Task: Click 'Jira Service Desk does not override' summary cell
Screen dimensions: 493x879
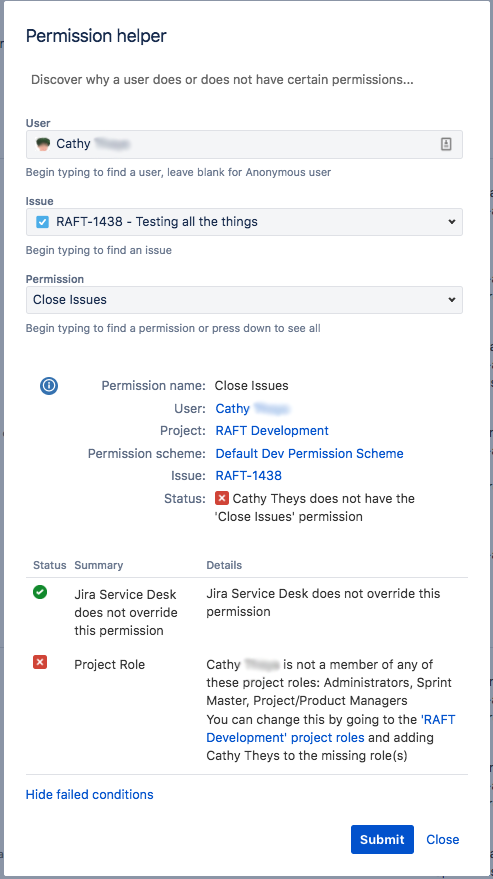Action: coord(126,613)
